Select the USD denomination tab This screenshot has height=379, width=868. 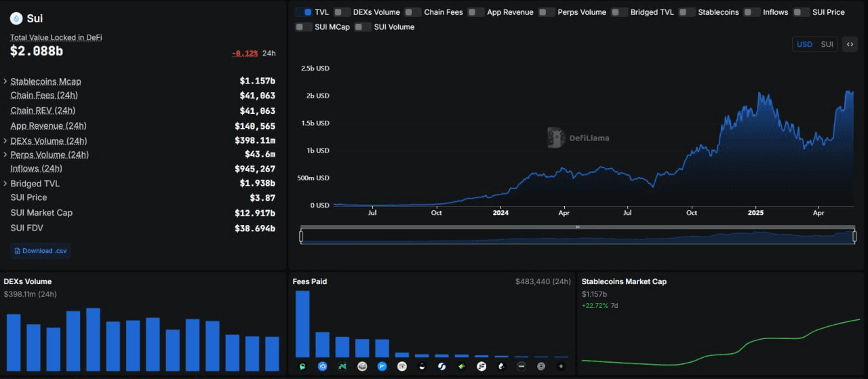click(x=804, y=44)
